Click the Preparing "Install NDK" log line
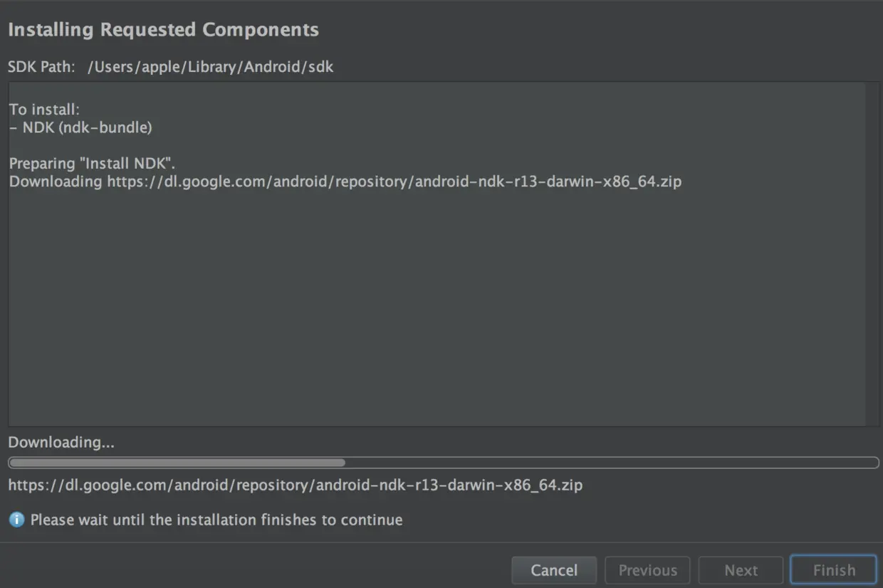The image size is (883, 588). tap(92, 163)
